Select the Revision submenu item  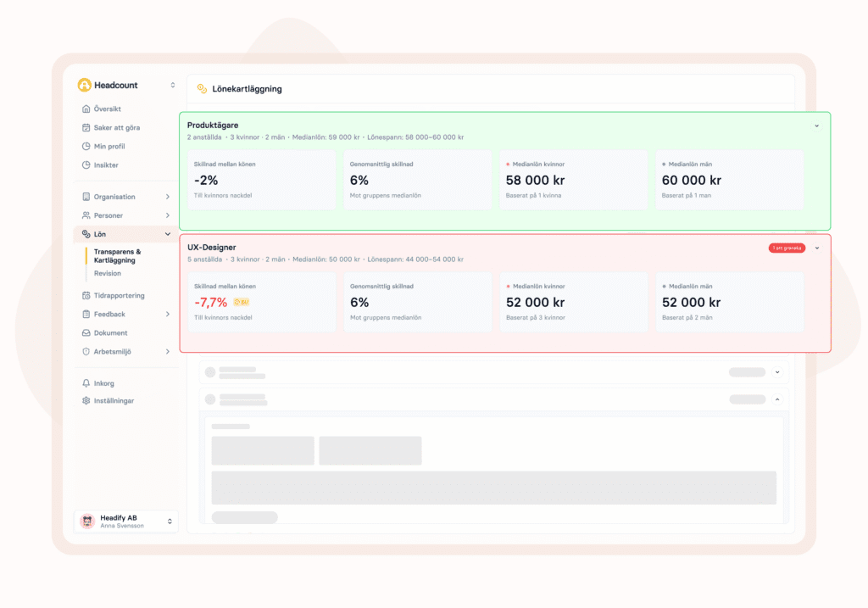108,273
